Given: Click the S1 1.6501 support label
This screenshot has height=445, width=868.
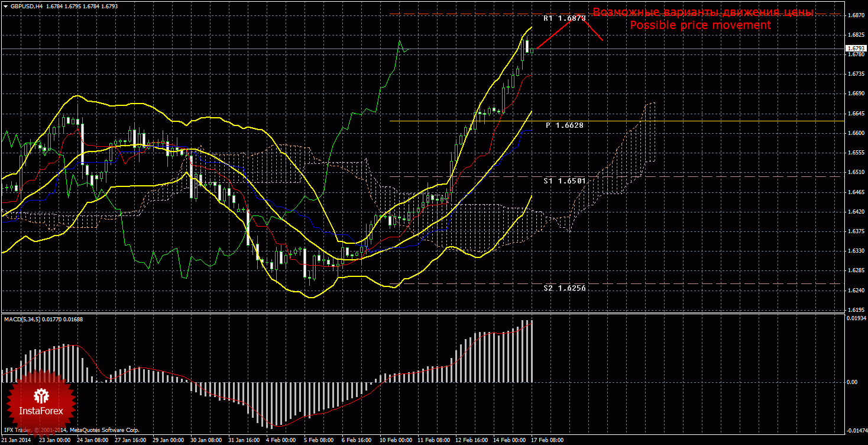Looking at the screenshot, I should [565, 180].
